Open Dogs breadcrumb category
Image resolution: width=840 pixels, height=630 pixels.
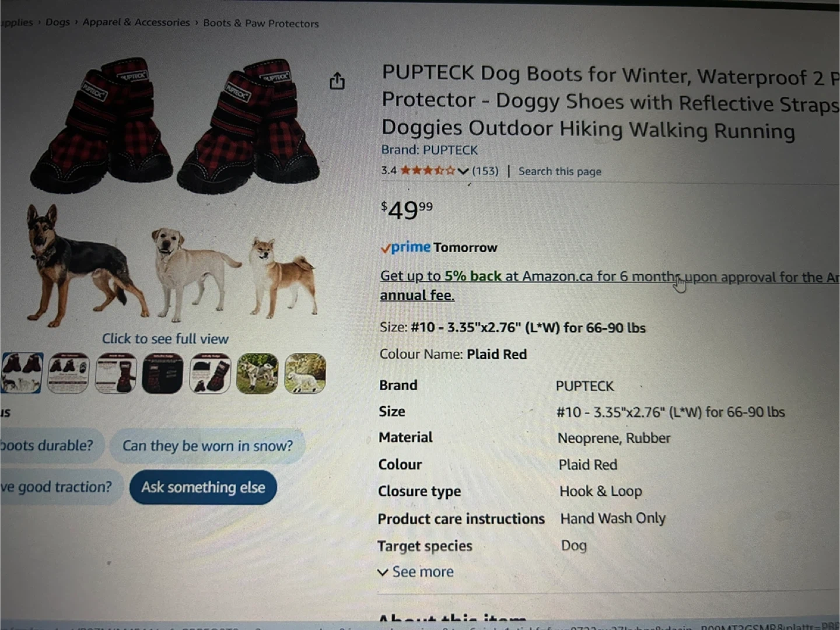57,22
